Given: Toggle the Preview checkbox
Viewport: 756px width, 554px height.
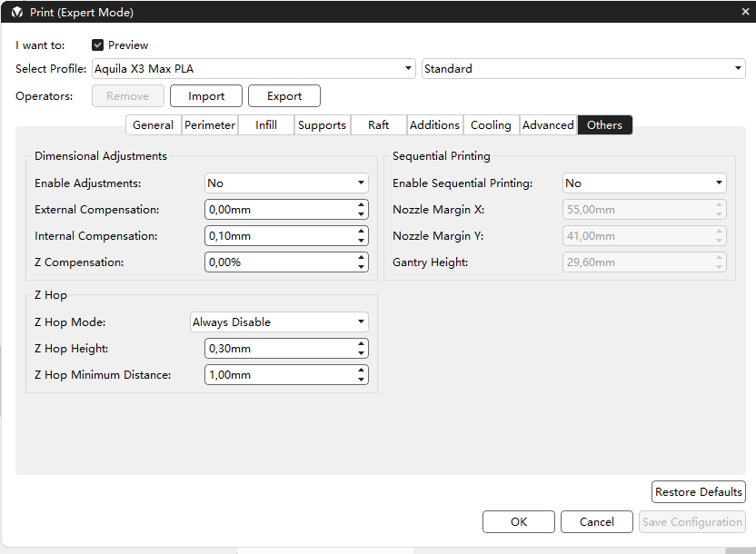Looking at the screenshot, I should (98, 45).
